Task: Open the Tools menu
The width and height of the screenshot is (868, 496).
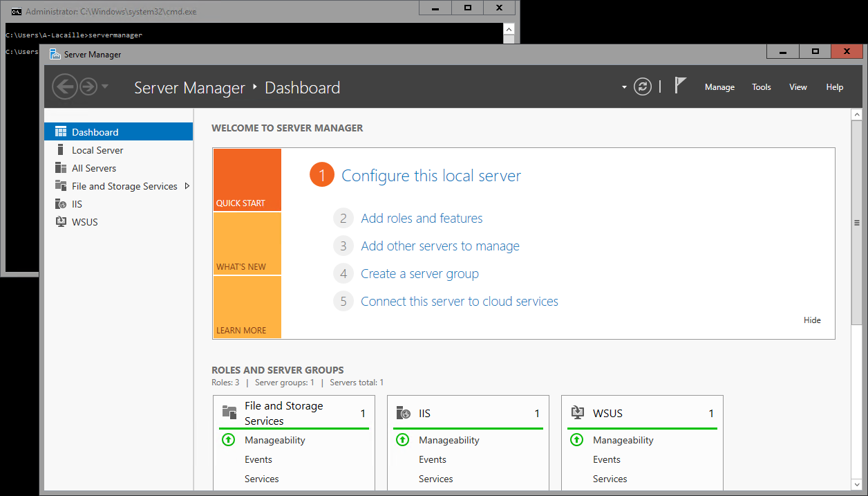Action: pos(761,87)
